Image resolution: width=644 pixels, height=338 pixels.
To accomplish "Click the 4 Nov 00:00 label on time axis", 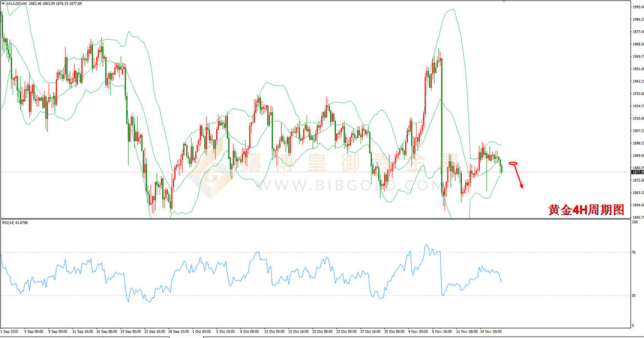I will pos(418,331).
